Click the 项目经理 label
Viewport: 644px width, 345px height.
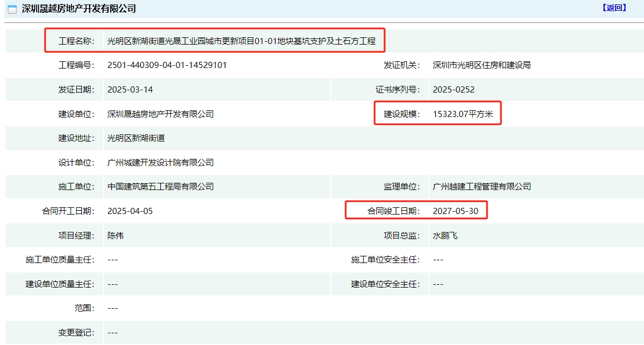coord(76,236)
